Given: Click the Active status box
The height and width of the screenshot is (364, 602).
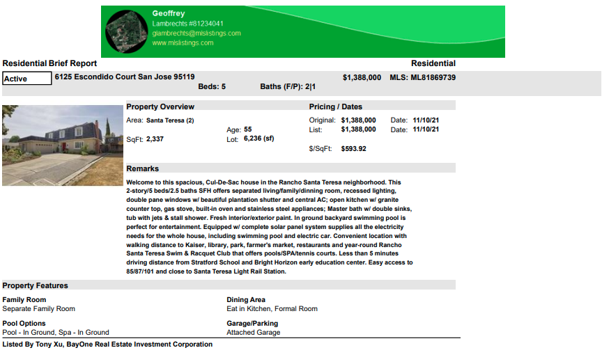Looking at the screenshot, I should [27, 79].
